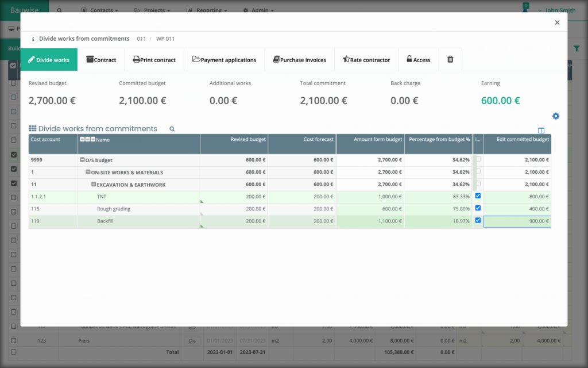Viewport: 588px width, 368px height.
Task: Click the 1,100.00 € amount cell
Action: coord(370,221)
